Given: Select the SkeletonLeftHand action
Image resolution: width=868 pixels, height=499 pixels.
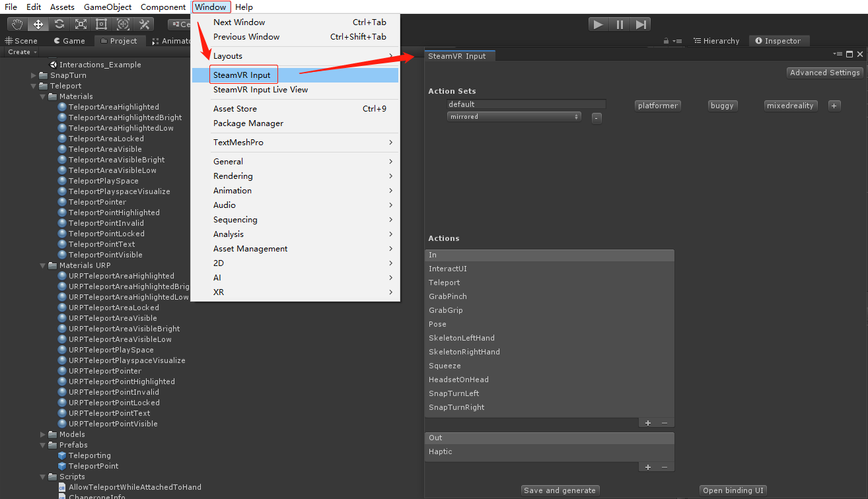Looking at the screenshot, I should tap(550, 338).
